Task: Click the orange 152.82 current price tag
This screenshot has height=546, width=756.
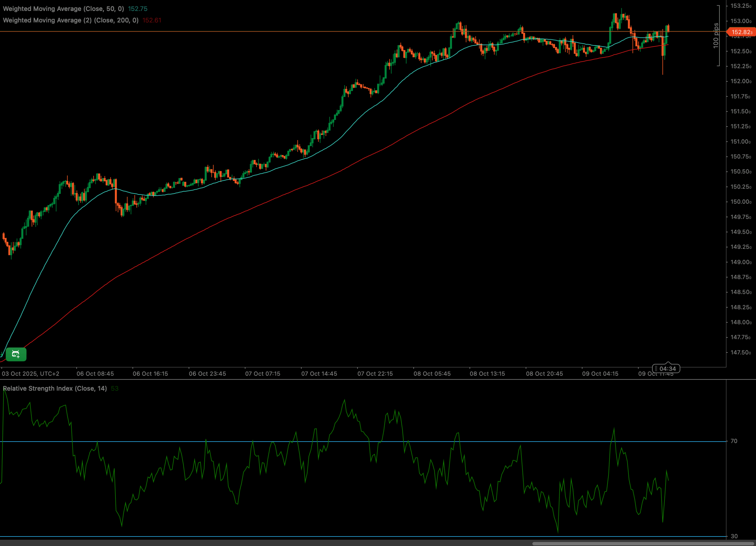Action: point(741,32)
